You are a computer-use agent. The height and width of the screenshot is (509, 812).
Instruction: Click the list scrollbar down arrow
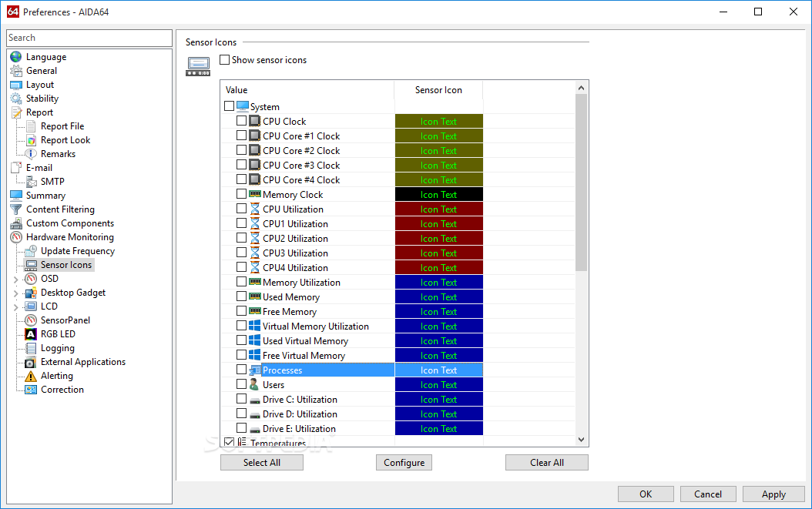581,440
